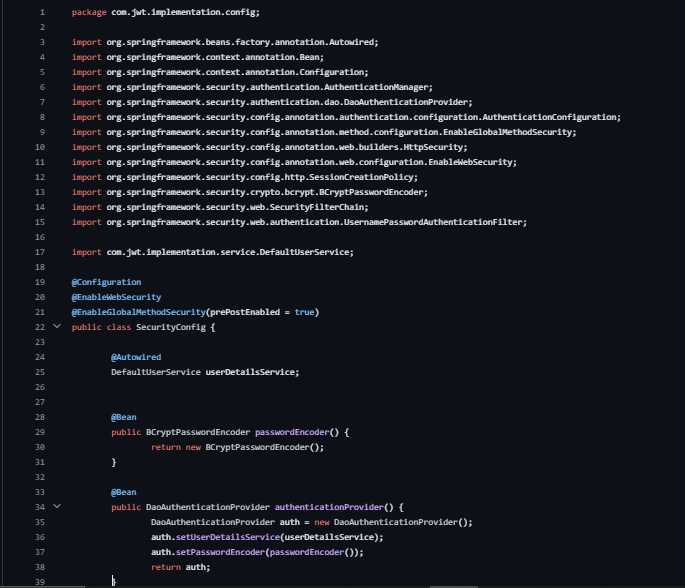Click the annotation.Configuration import line
Screen dimensions: 685x588
point(220,72)
